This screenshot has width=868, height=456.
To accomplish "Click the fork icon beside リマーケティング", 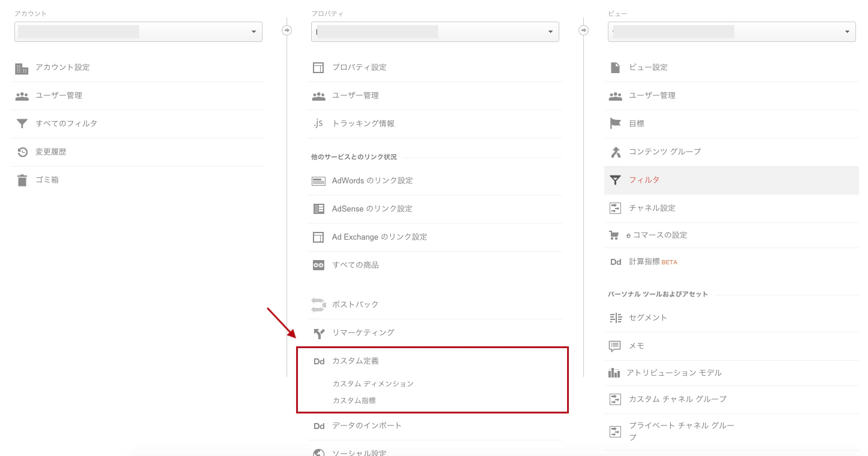I will (318, 333).
